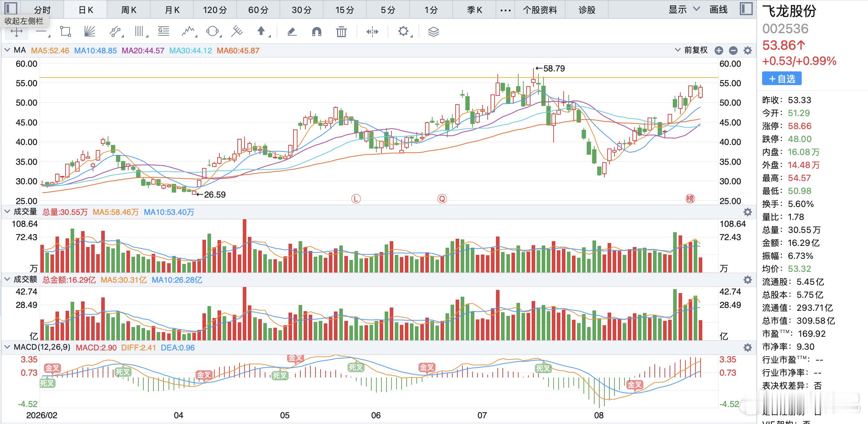This screenshot has height=424, width=868.
Task: Select the fan lines drawing tool
Action: point(90,32)
